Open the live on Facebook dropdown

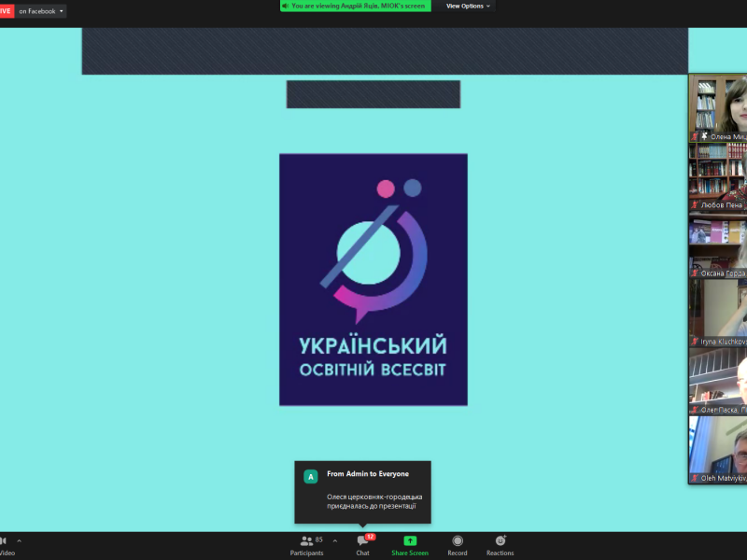41,11
